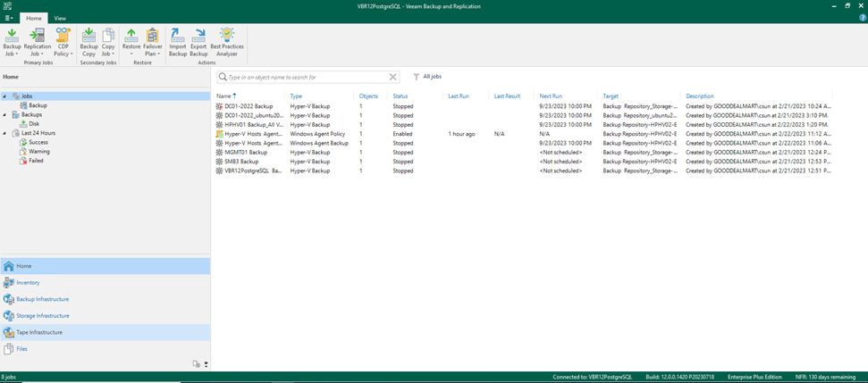Open the Backup Job ribbon button
Screen dimensions: 868x383
[13, 43]
